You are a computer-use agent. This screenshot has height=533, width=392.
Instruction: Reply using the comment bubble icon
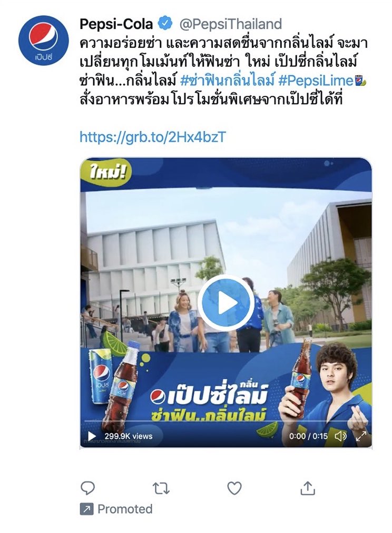coord(87,488)
